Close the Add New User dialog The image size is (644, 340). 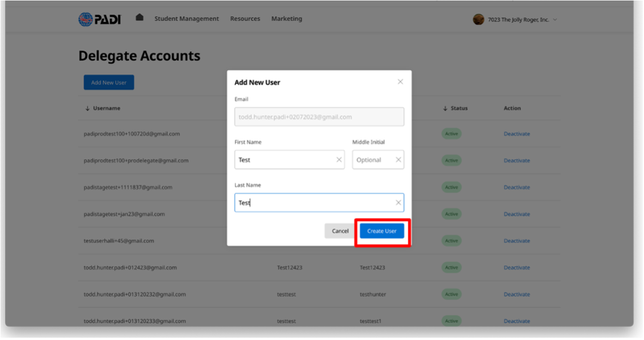(x=400, y=81)
